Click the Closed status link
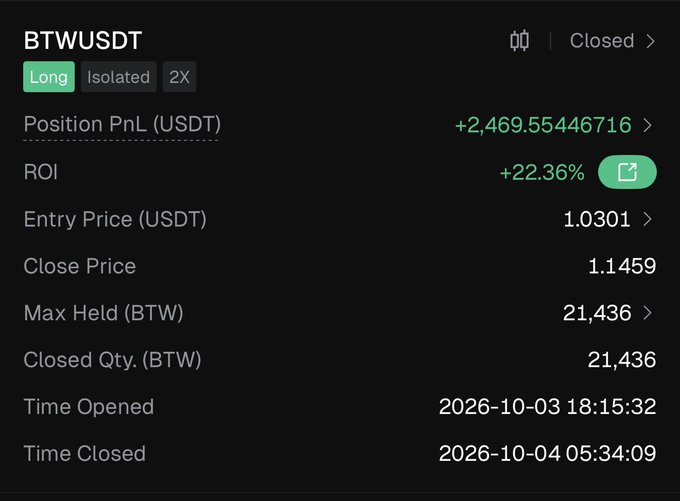 tap(602, 41)
